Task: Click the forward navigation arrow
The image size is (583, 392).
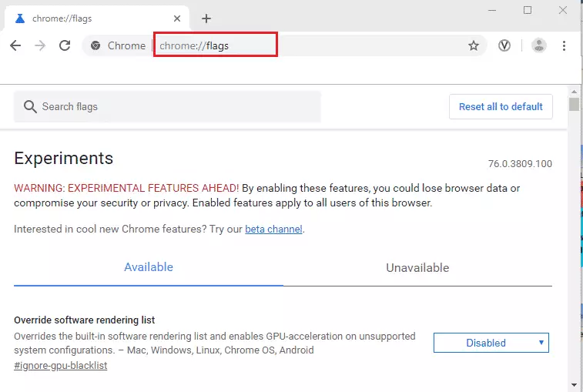Action: [x=40, y=45]
